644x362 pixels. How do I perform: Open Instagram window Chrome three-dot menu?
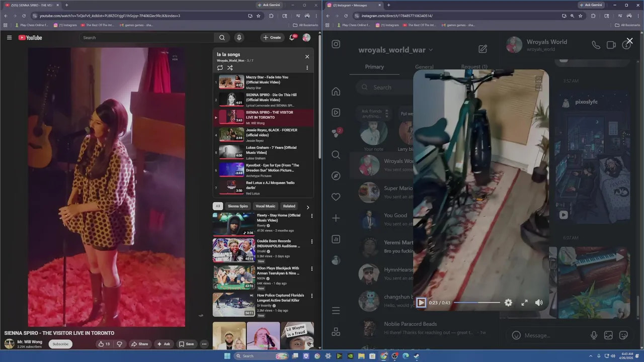(638, 16)
